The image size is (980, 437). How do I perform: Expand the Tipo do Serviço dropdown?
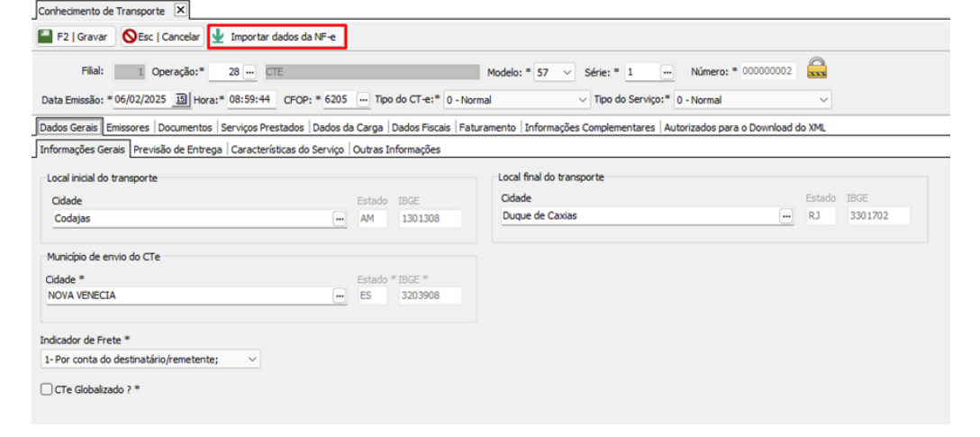[x=823, y=100]
